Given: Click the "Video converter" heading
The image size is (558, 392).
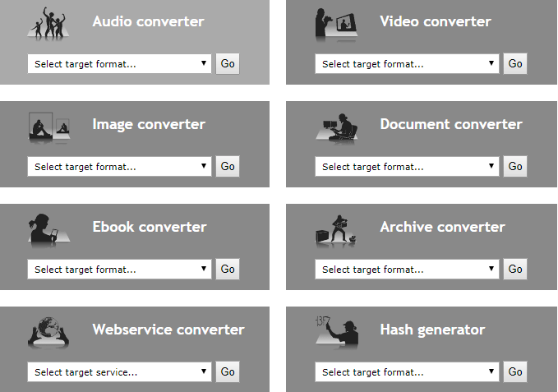Looking at the screenshot, I should (436, 21).
